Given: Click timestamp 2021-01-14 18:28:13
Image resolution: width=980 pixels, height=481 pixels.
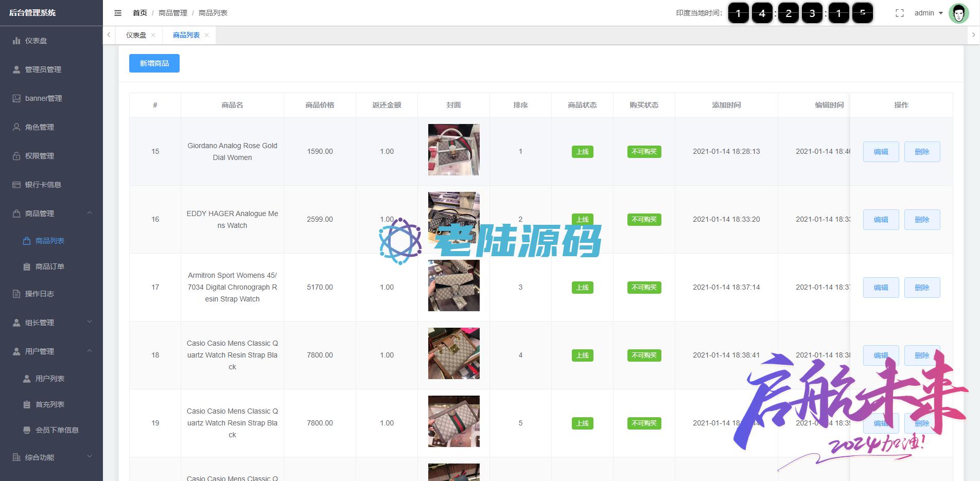Looking at the screenshot, I should tap(726, 152).
